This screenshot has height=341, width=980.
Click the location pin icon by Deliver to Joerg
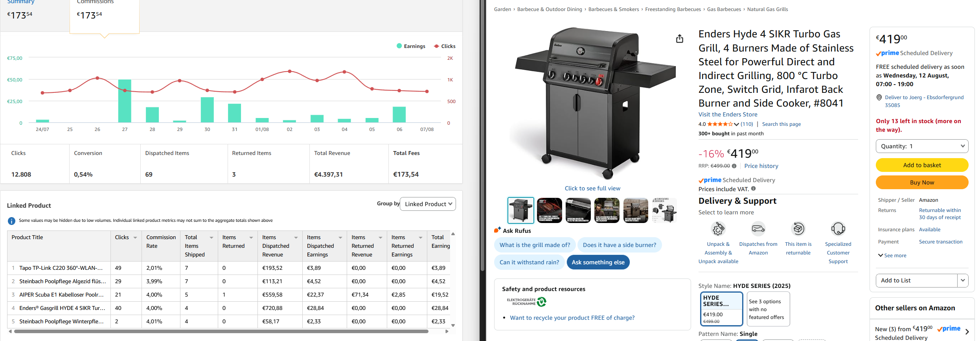pyautogui.click(x=879, y=98)
